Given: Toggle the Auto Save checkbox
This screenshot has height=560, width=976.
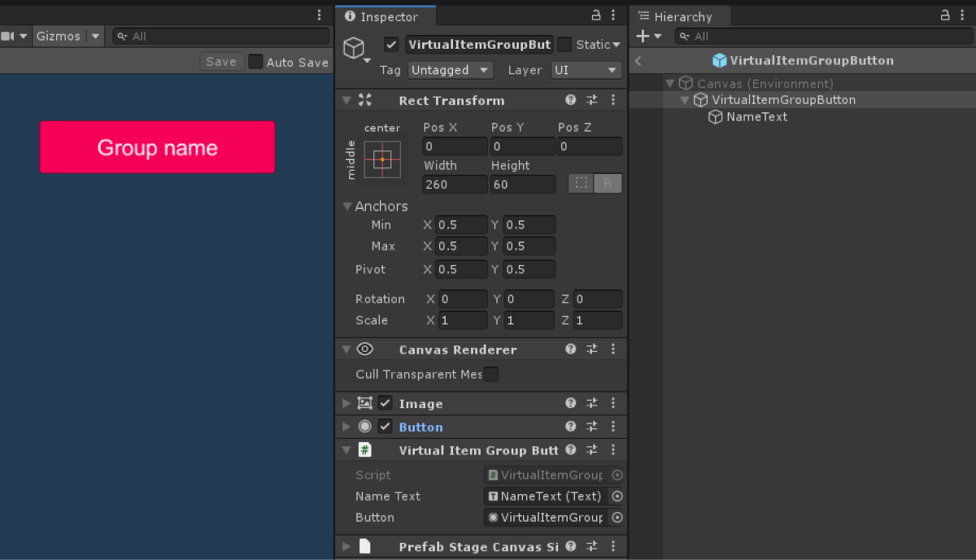Looking at the screenshot, I should tap(255, 62).
